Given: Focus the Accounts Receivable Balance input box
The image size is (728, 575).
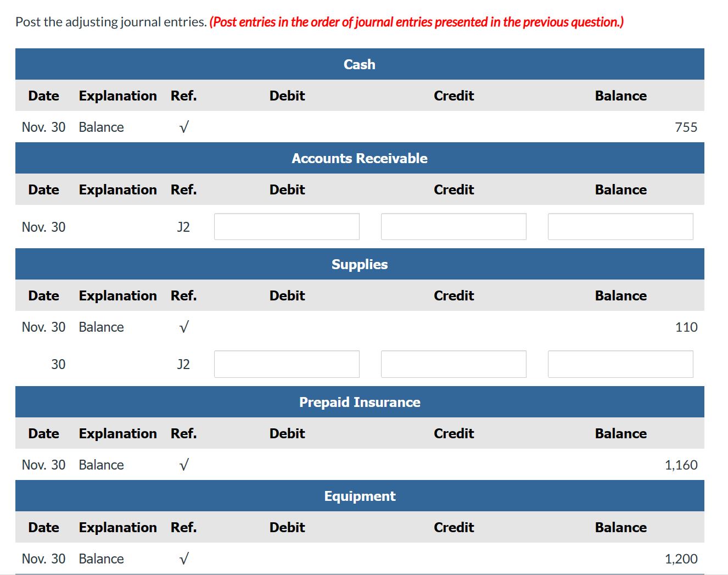Looking at the screenshot, I should point(620,227).
